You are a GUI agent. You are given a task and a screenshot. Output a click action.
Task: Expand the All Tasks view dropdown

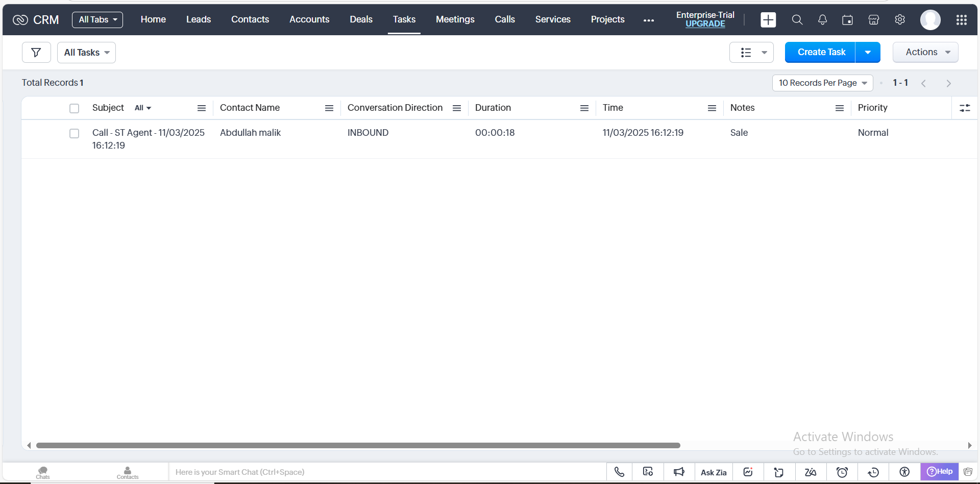[86, 53]
